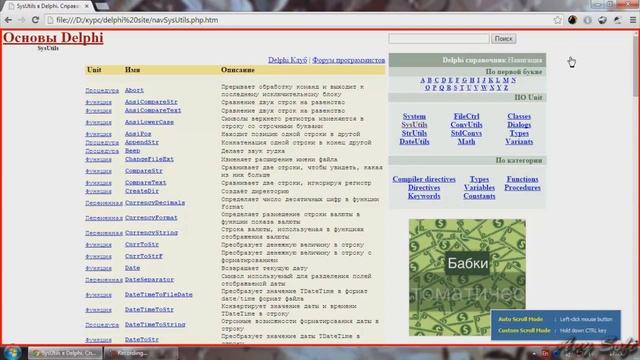Close the SysUtils browser tab
The width and height of the screenshot is (640, 360).
(x=87, y=6)
